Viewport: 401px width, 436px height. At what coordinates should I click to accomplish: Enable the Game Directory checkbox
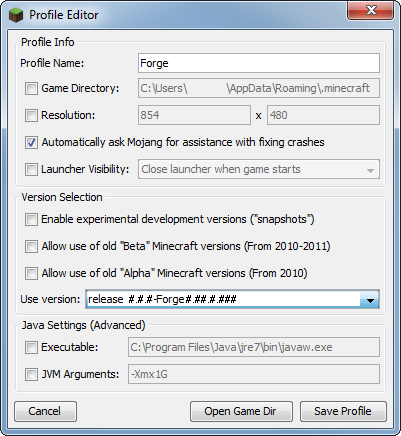click(31, 89)
